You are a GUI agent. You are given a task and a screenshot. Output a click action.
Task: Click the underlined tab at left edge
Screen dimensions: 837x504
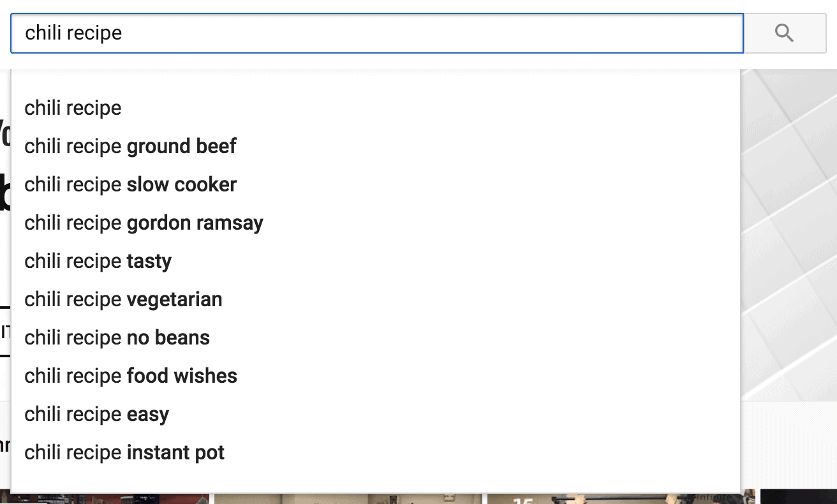coord(5,331)
